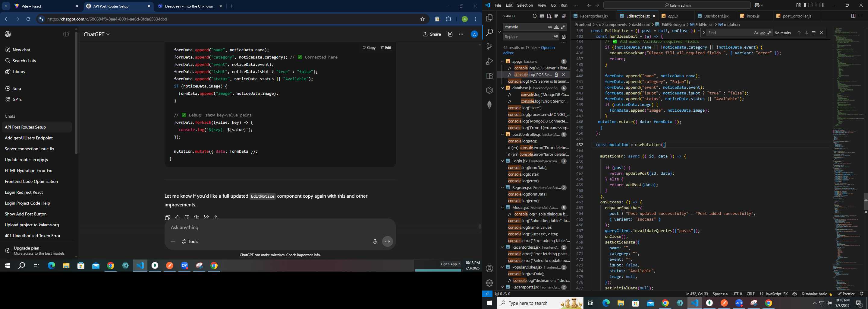Open the Selection menu in VS Code
Screen dimensions: 868x309
[525, 5]
